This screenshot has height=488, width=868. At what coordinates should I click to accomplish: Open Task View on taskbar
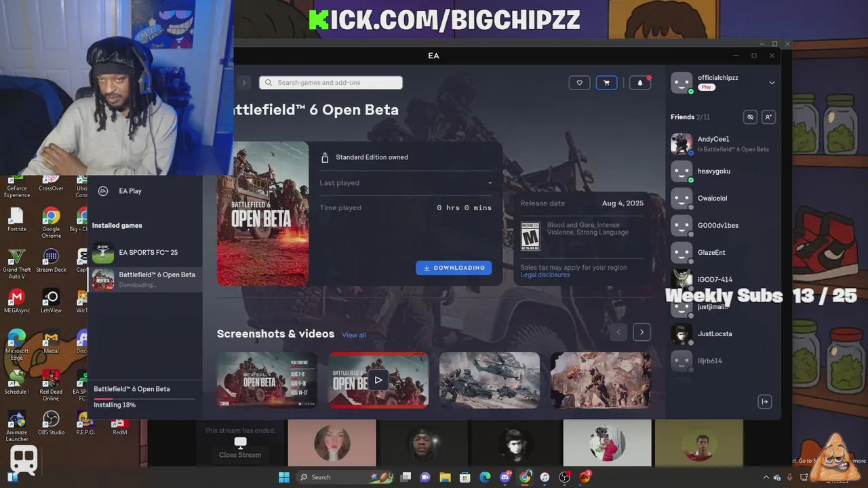click(x=406, y=477)
